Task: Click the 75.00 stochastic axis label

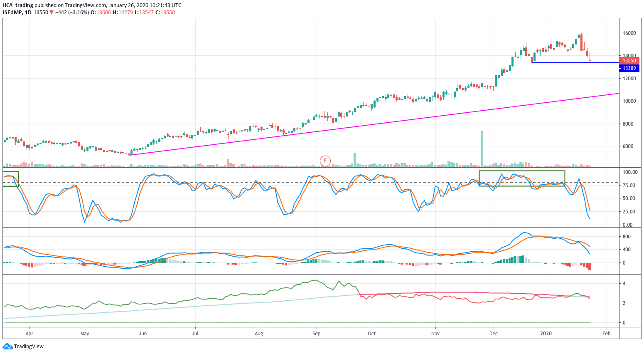Action: 629,186
